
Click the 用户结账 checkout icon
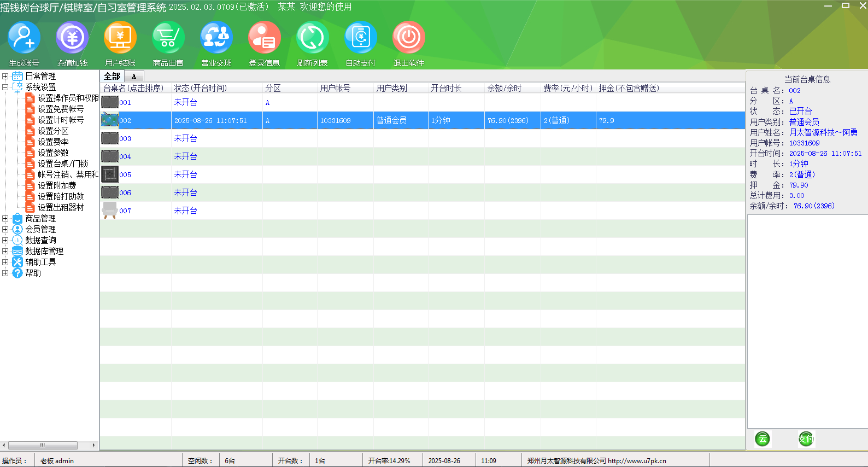(x=120, y=38)
